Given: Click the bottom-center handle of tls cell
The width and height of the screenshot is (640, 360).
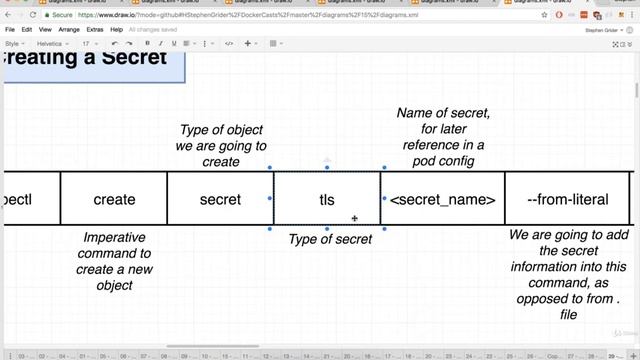Looking at the screenshot, I should (327, 229).
